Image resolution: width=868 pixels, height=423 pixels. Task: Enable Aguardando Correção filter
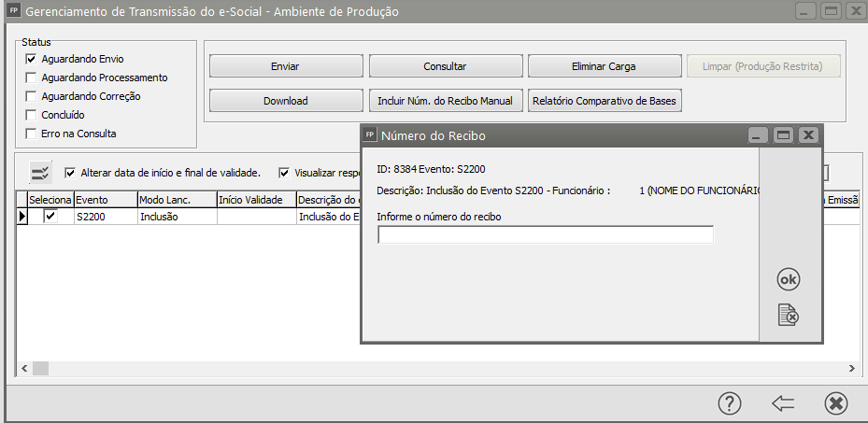pyautogui.click(x=31, y=96)
